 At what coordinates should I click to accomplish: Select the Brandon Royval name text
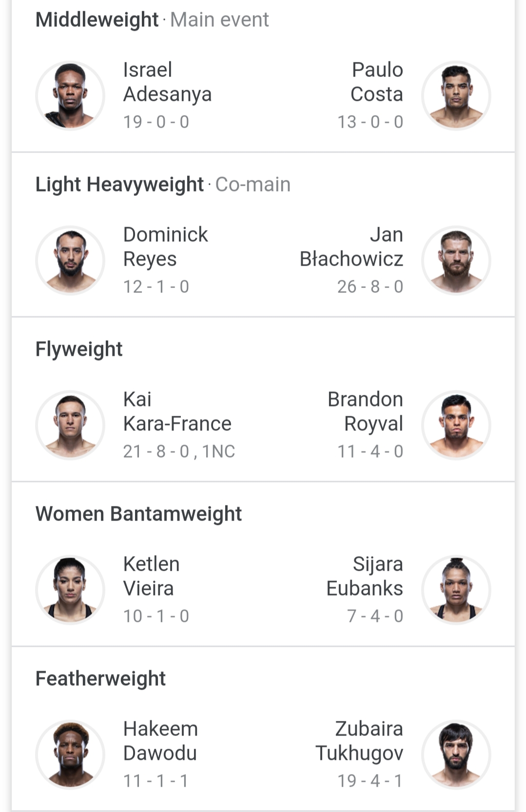365,411
